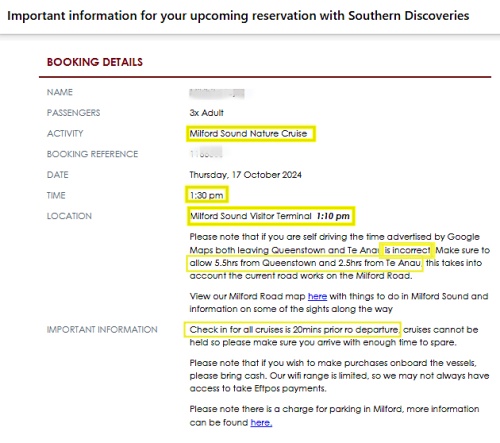Click the Milford Sound Visitor Terminal location text

(x=250, y=216)
